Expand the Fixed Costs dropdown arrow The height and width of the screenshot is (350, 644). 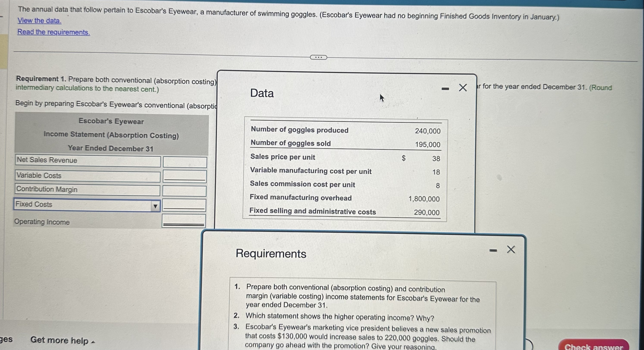(155, 206)
